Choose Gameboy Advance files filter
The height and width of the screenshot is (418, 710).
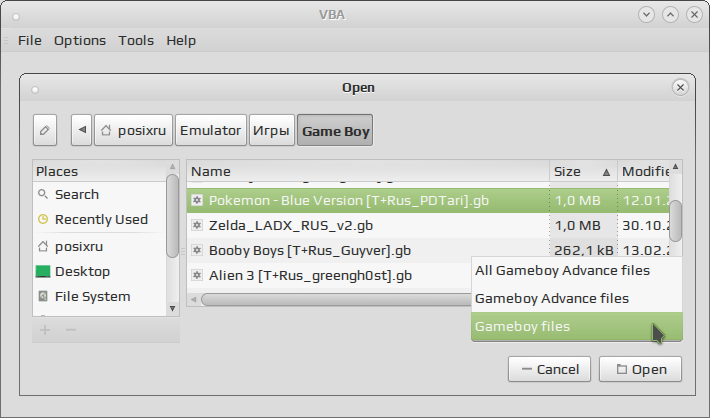click(x=576, y=298)
